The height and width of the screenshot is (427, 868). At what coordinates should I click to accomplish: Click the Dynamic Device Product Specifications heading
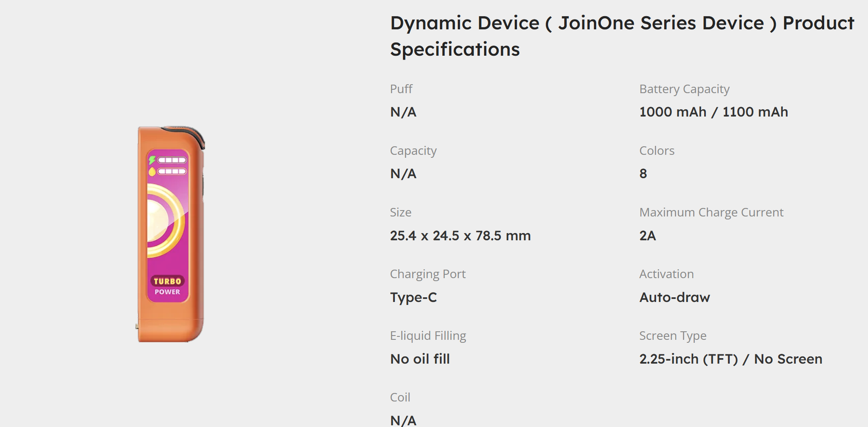(622, 36)
